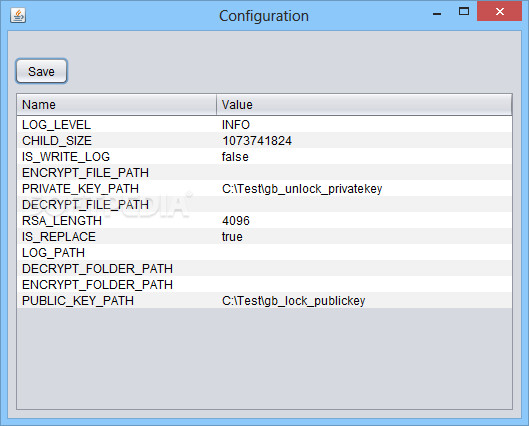This screenshot has width=529, height=426.
Task: Click the empty value for ENCRYPT_FILE_PATH
Action: pos(364,172)
